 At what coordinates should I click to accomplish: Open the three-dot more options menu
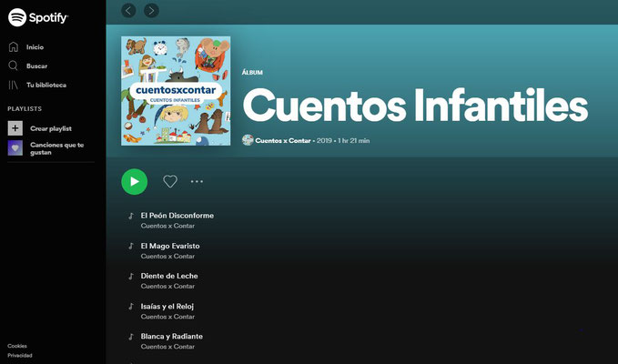tap(197, 182)
